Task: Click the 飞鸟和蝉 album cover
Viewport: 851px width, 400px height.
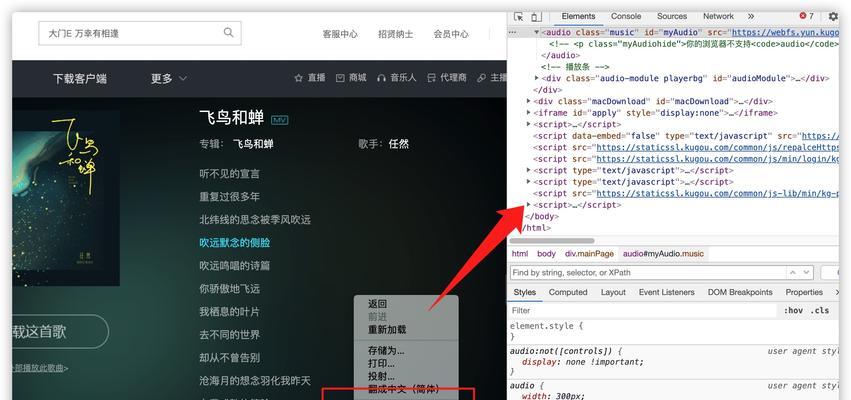Action: tap(66, 198)
